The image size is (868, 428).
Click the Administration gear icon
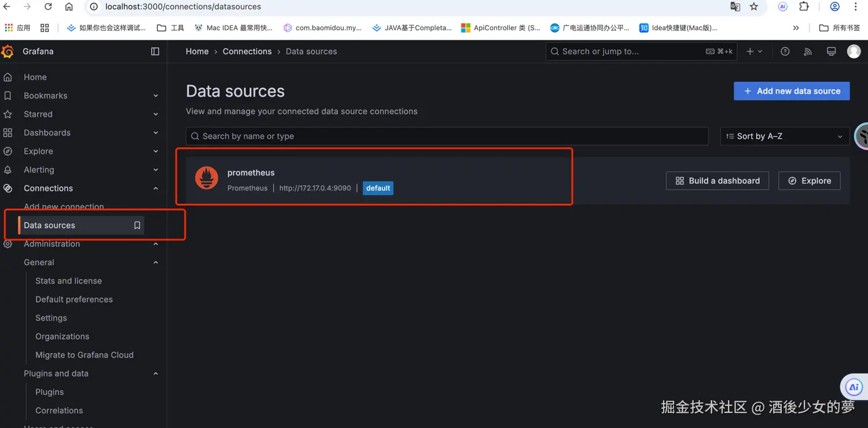click(8, 244)
